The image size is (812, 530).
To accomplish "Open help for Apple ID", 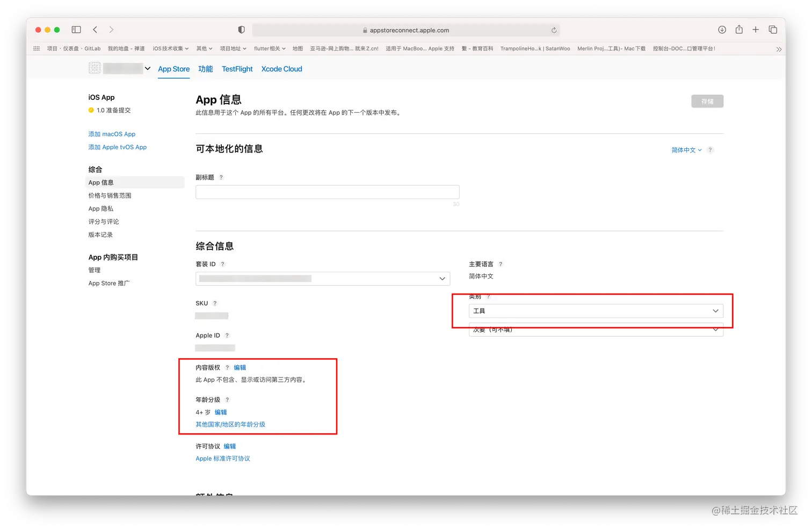I will (227, 336).
